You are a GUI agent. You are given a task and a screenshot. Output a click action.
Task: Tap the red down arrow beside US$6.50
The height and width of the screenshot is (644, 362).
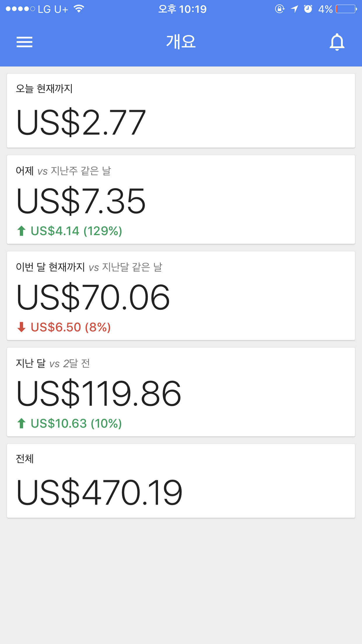[21, 327]
